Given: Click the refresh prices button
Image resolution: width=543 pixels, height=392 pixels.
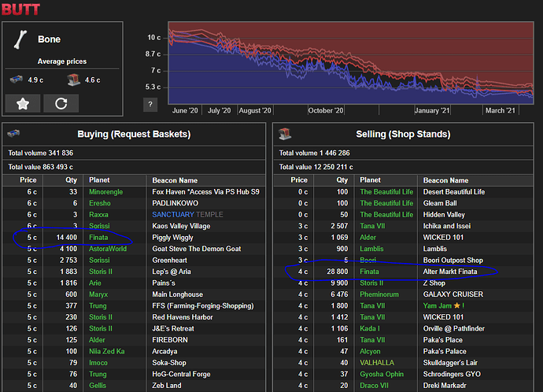Looking at the screenshot, I should tap(61, 104).
